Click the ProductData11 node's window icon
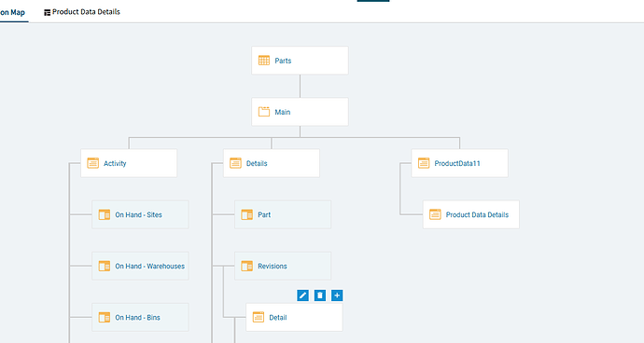The width and height of the screenshot is (644, 343). pyautogui.click(x=424, y=163)
